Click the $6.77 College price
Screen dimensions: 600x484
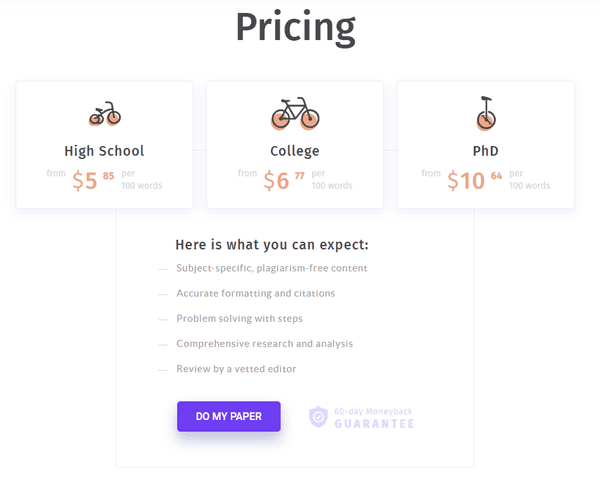pyautogui.click(x=284, y=180)
